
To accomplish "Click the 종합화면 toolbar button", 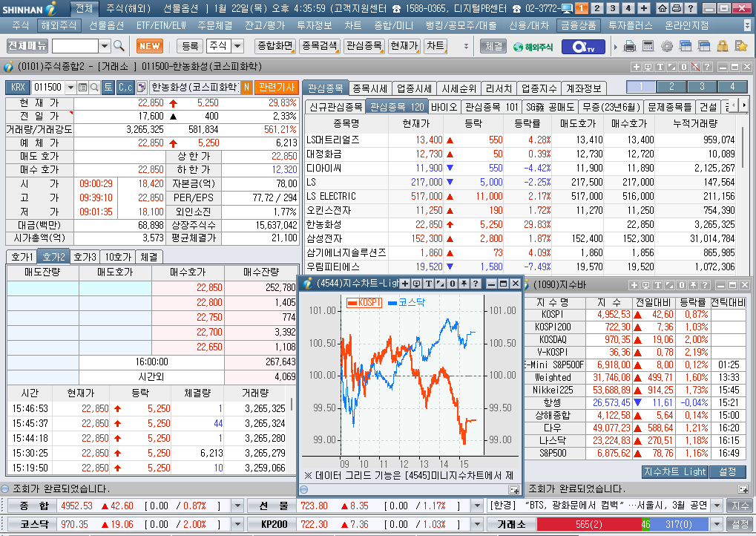I will [x=275, y=46].
